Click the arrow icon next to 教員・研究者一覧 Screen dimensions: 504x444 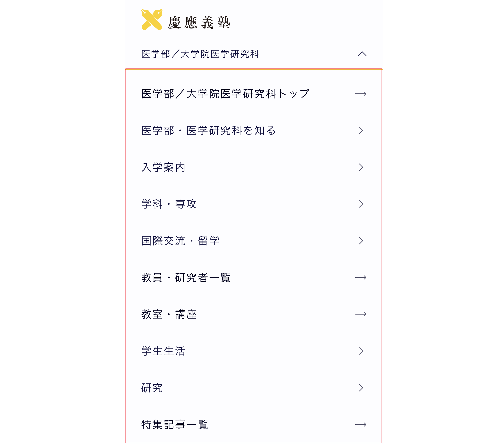pos(361,278)
